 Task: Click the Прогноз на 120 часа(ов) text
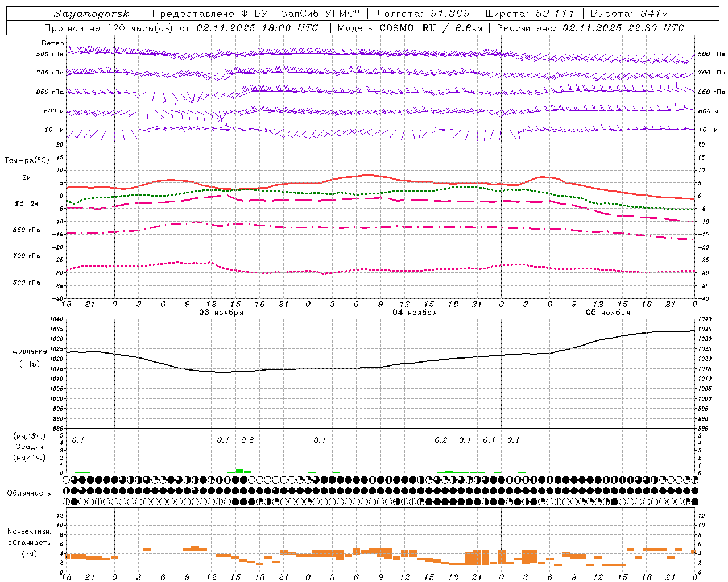tap(110, 28)
